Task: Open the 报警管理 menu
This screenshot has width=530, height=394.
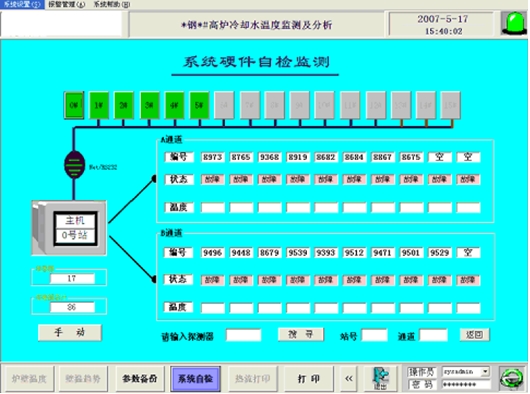Action: tap(67, 4)
